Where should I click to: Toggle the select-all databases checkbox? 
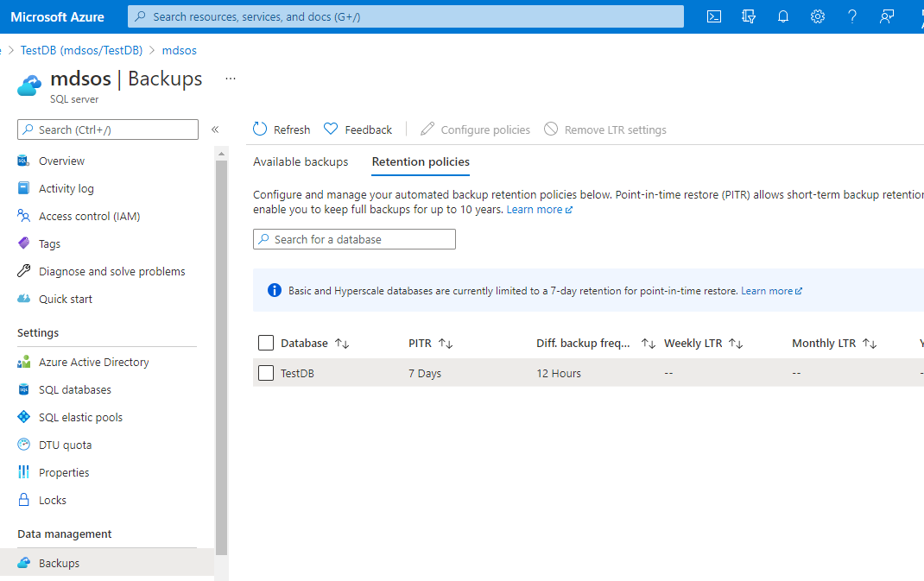coord(266,343)
